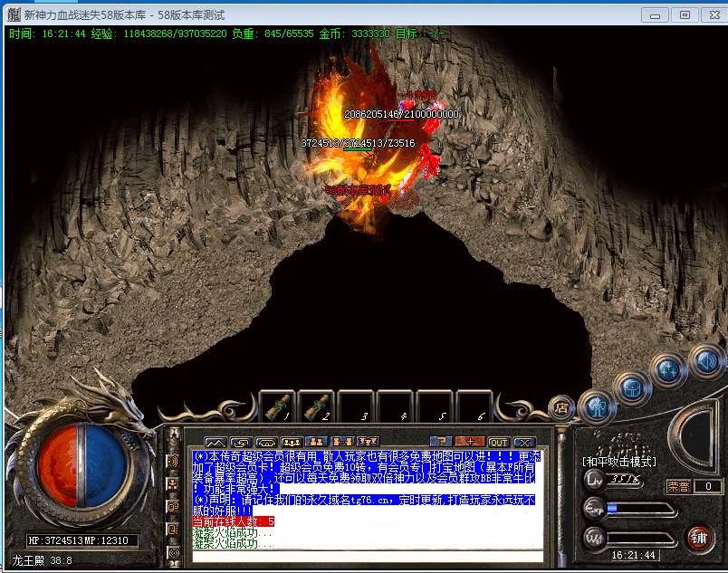Click the chat input line below messages

click(368, 557)
